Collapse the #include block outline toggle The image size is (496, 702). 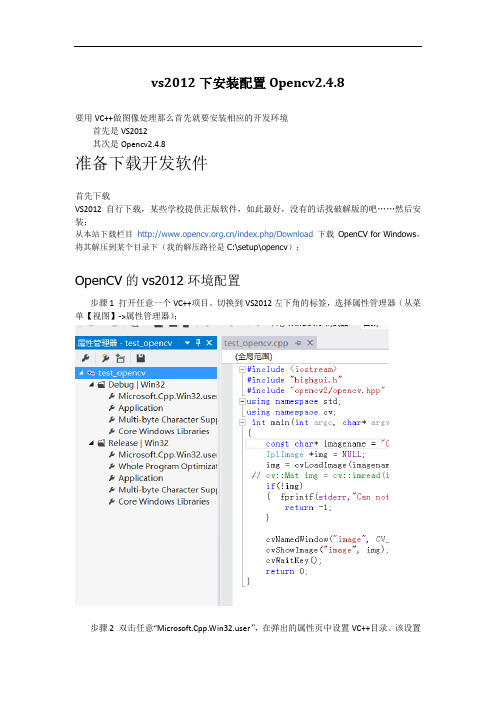pyautogui.click(x=242, y=369)
